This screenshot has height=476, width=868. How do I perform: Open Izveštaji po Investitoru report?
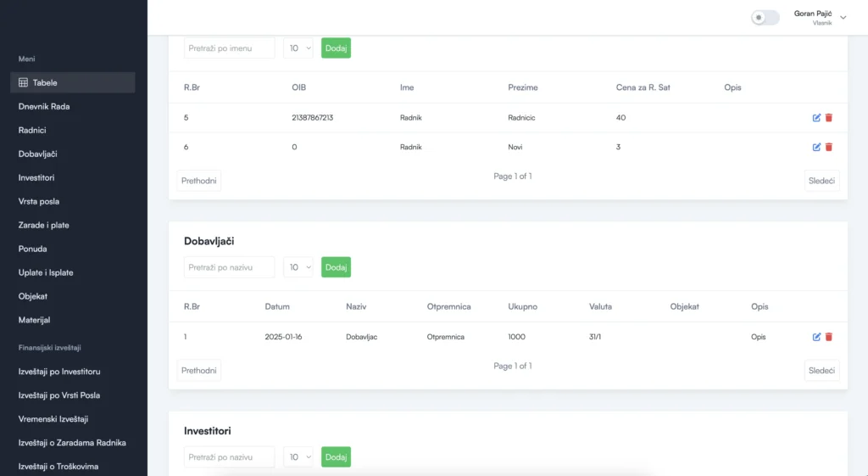pos(59,372)
